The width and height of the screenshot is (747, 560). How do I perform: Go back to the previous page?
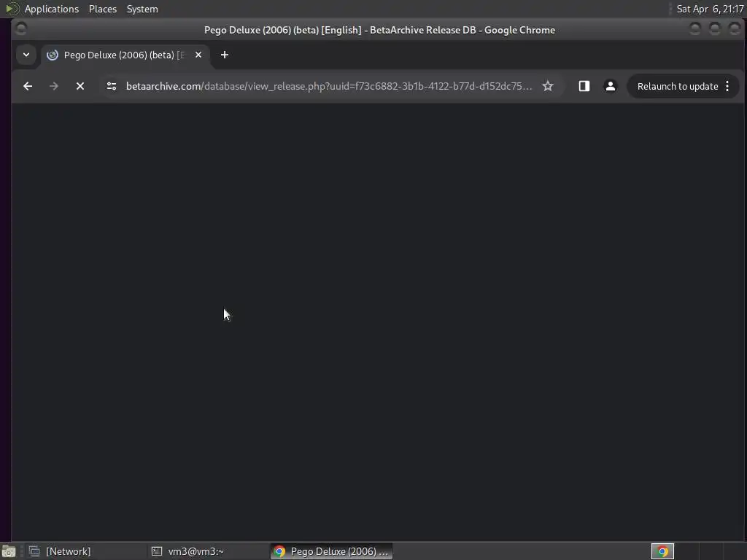pyautogui.click(x=28, y=86)
